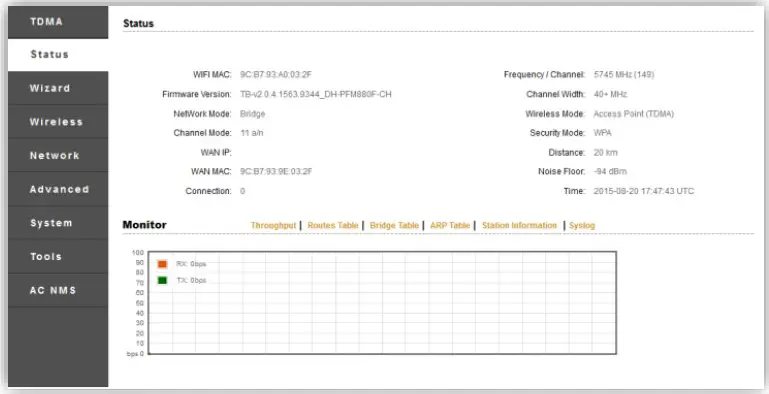The width and height of the screenshot is (769, 394).
Task: Open the ARP Table link
Action: [450, 226]
